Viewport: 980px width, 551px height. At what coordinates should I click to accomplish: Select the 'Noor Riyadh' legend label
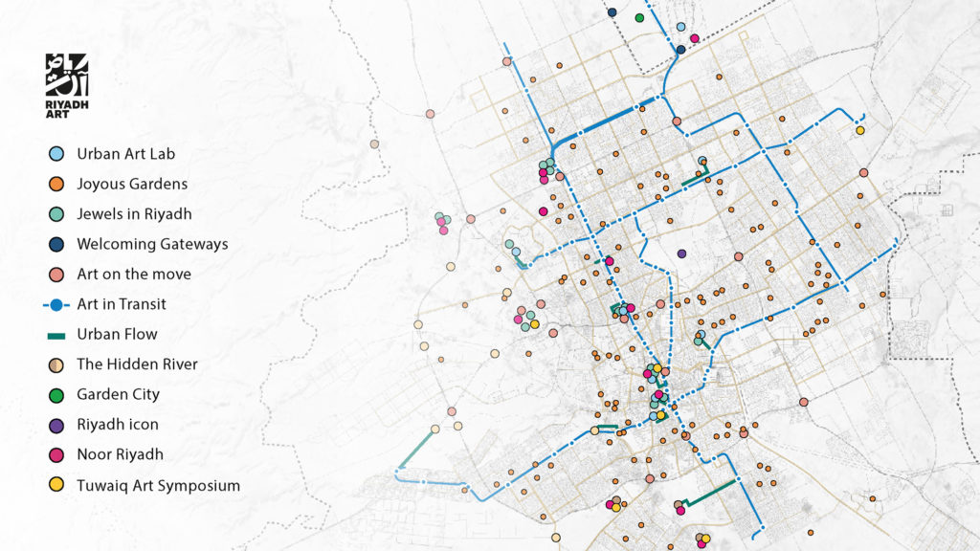pos(120,454)
